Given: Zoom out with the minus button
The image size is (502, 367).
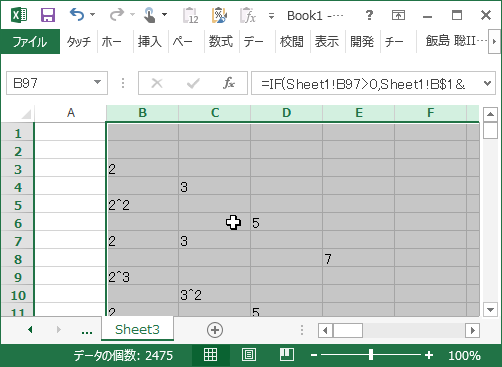Looking at the screenshot, I should (x=314, y=355).
